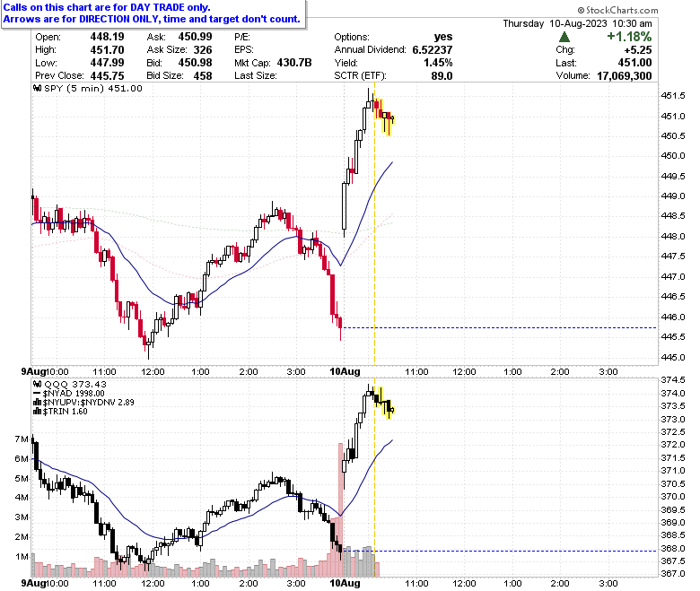Viewport: 700px width, 591px height.
Task: Click the candlestick icon beside SPY label
Action: tap(38, 88)
